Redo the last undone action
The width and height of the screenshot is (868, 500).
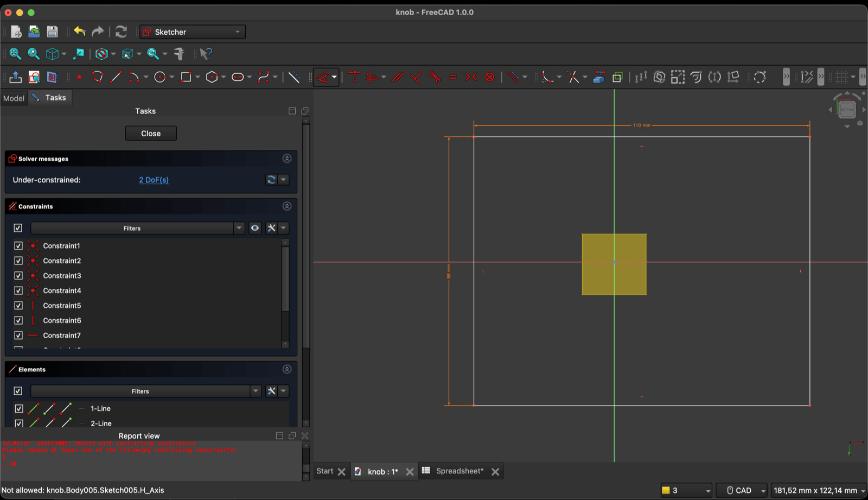pos(98,31)
